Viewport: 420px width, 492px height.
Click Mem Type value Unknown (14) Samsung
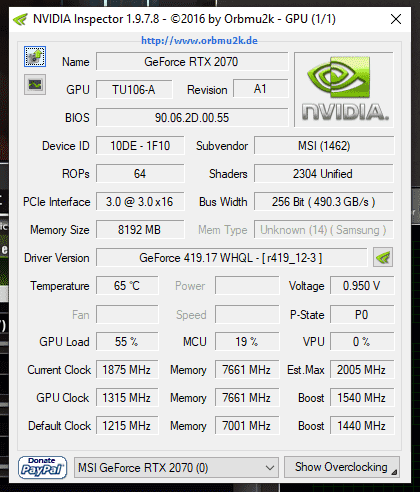(324, 230)
